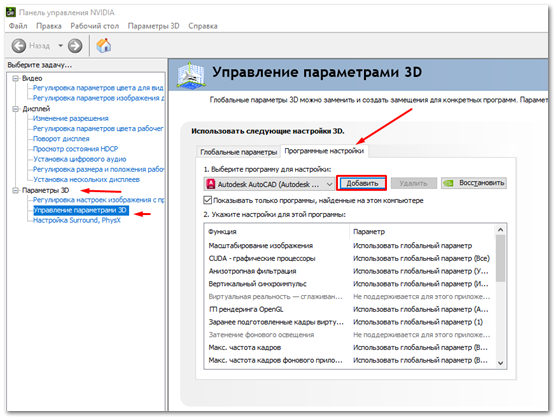Collapse the Дисплей tree node
The width and height of the screenshot is (557, 420).
16,109
